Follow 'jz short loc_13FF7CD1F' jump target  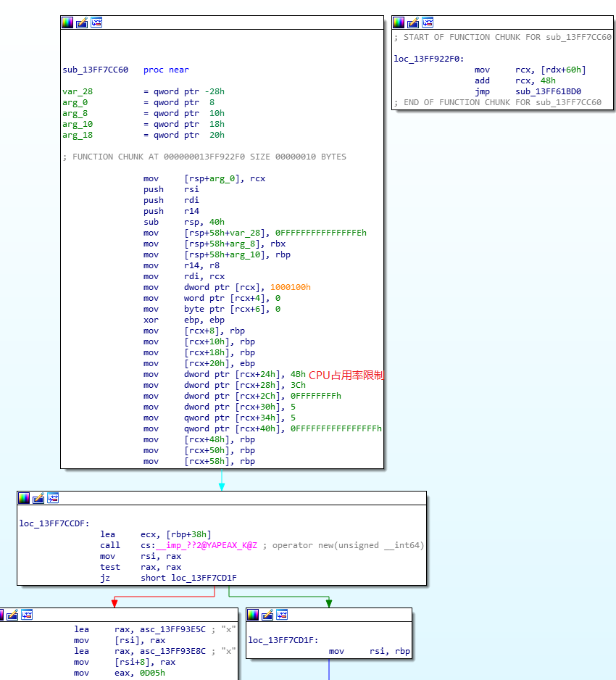click(x=204, y=578)
